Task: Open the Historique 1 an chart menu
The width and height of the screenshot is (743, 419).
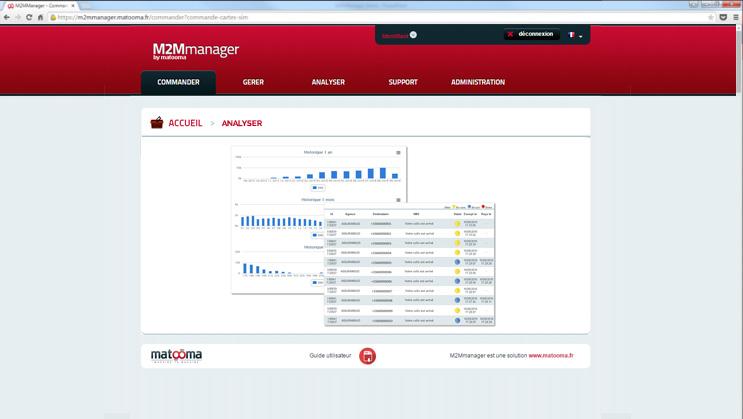Action: (x=398, y=152)
